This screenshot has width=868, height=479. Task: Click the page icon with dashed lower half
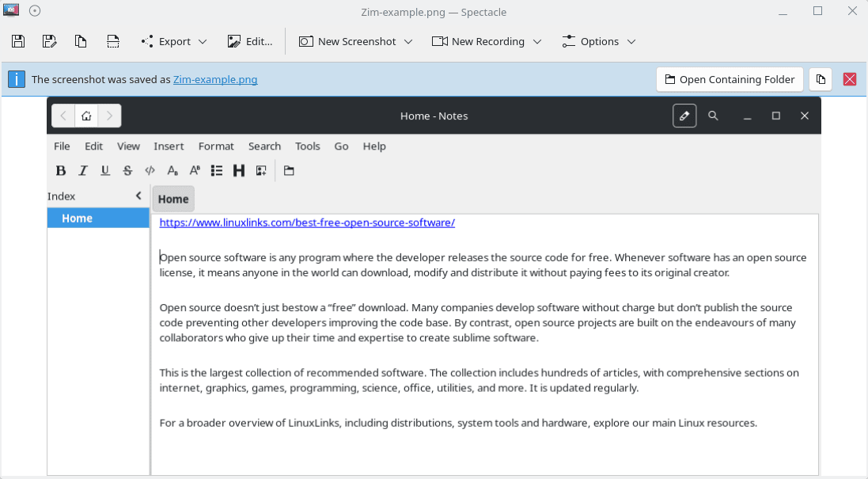tap(113, 41)
